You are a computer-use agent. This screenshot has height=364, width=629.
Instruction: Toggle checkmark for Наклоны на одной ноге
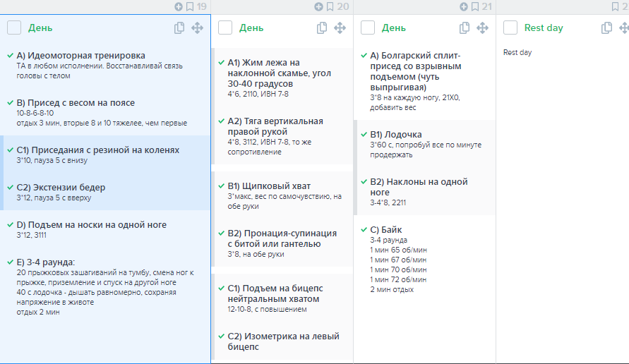(x=364, y=181)
